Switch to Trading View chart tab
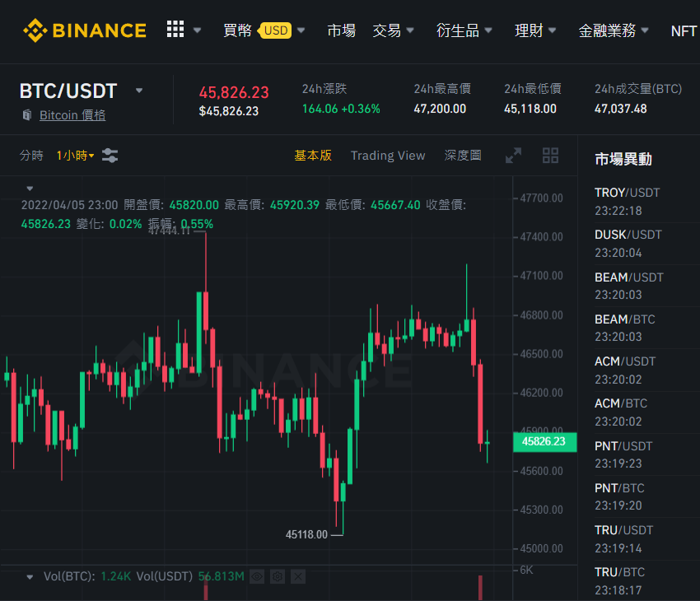This screenshot has width=700, height=601. (x=388, y=156)
